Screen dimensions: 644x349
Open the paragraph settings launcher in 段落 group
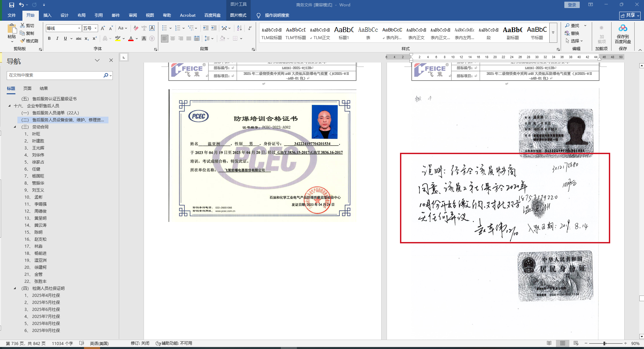point(253,49)
